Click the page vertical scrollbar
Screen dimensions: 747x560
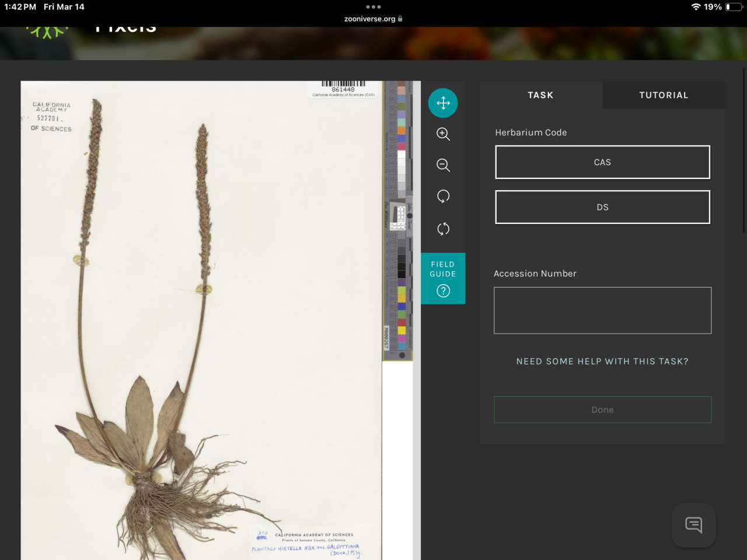pyautogui.click(x=743, y=152)
